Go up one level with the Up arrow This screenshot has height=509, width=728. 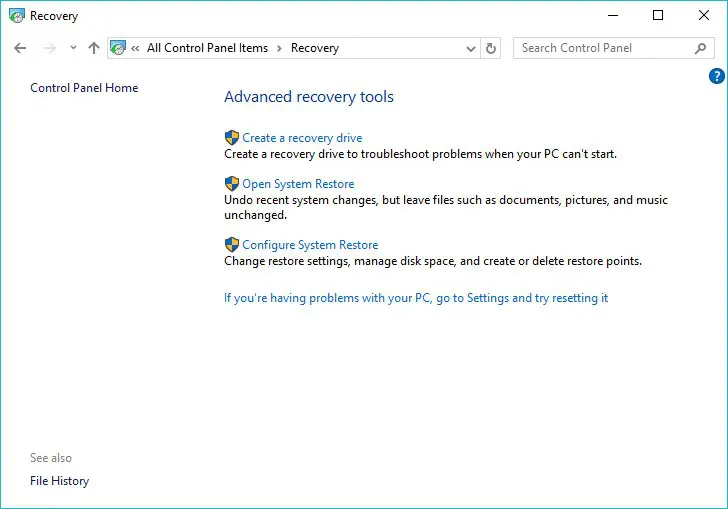(x=94, y=48)
